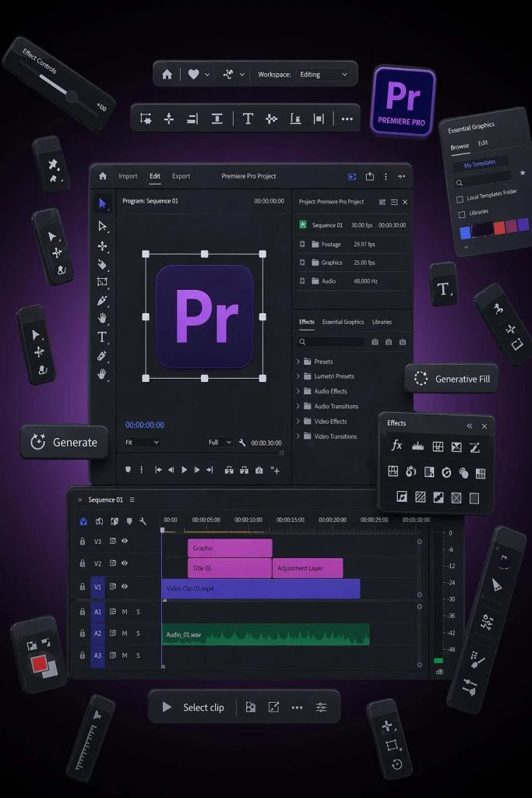Click the sliders icon in the Select clip bar

[x=321, y=708]
